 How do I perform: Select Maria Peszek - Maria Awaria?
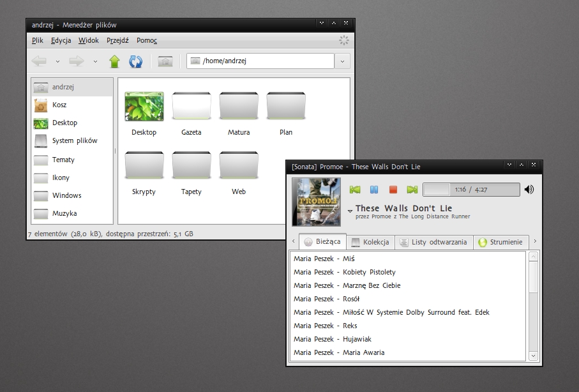coord(408,352)
